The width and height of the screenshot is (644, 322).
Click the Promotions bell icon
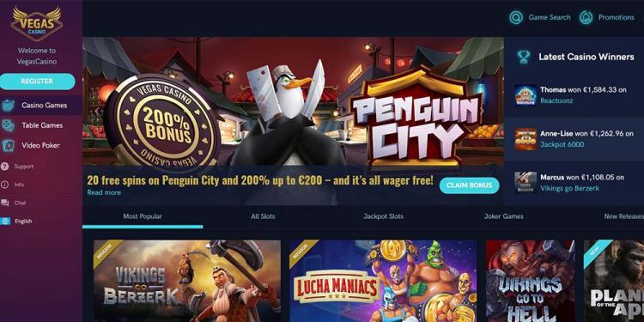(586, 18)
